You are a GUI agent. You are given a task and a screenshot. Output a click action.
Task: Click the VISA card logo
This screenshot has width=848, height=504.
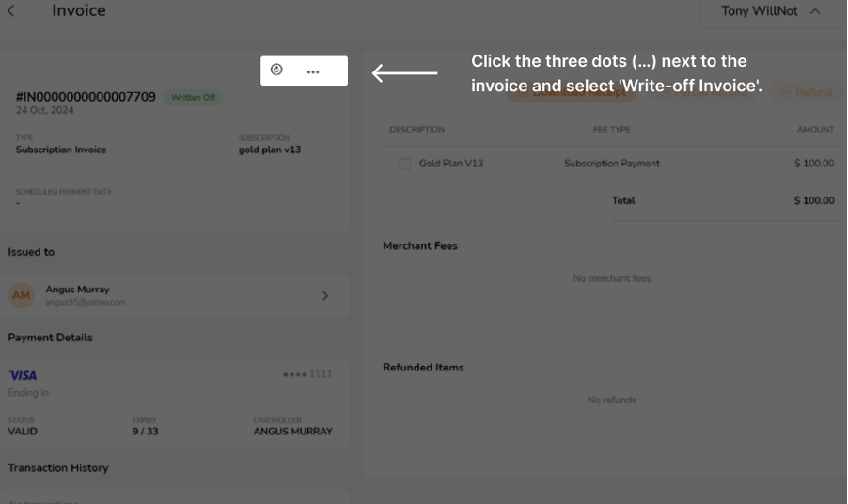pyautogui.click(x=23, y=375)
